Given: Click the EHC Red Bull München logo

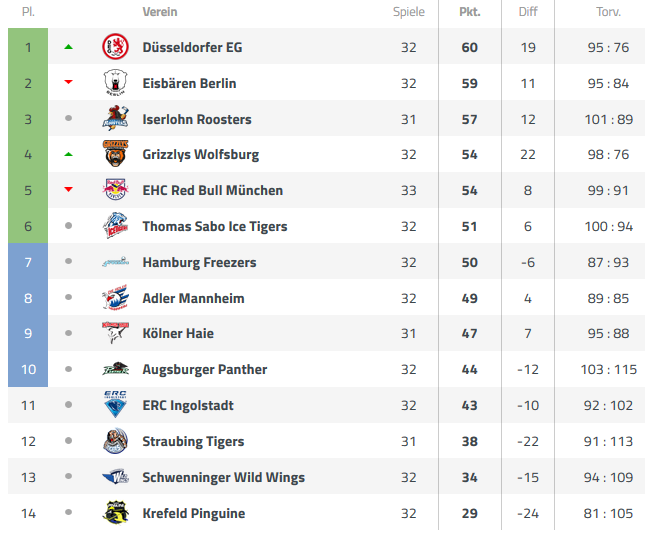Looking at the screenshot, I should 115,190.
